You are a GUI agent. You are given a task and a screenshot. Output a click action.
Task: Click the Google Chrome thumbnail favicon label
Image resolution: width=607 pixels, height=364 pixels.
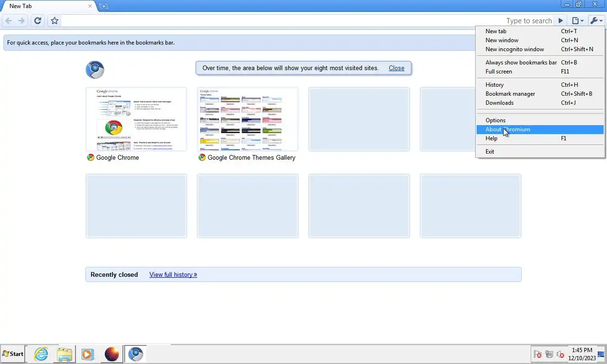(x=113, y=158)
